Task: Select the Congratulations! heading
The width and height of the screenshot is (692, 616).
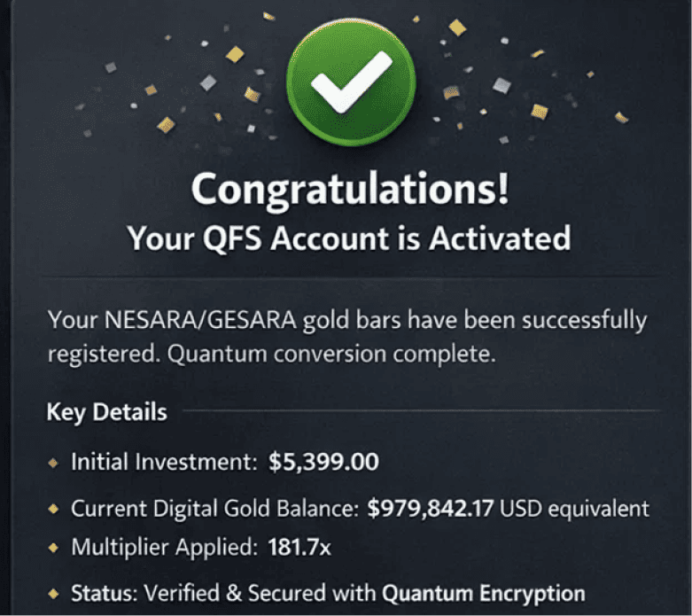Action: tap(350, 188)
